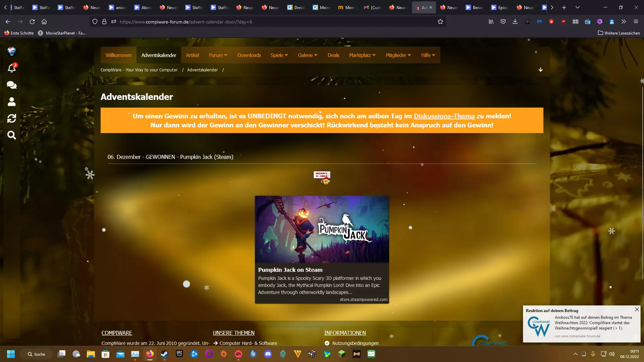644x362 pixels.
Task: Show hidden system tray icons
Action: (x=576, y=354)
